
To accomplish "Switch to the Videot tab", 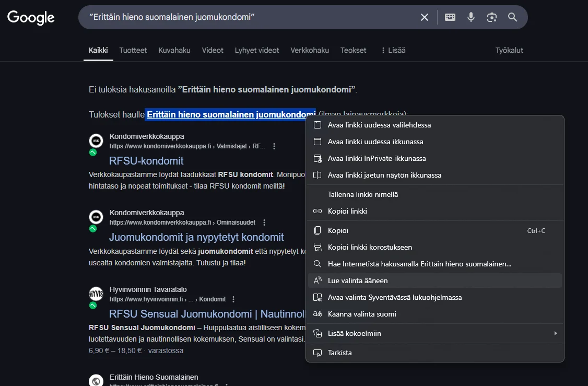I will (213, 50).
